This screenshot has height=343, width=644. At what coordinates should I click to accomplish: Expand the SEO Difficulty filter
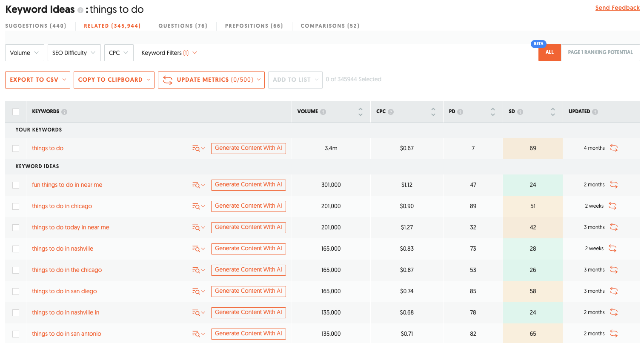tap(74, 53)
